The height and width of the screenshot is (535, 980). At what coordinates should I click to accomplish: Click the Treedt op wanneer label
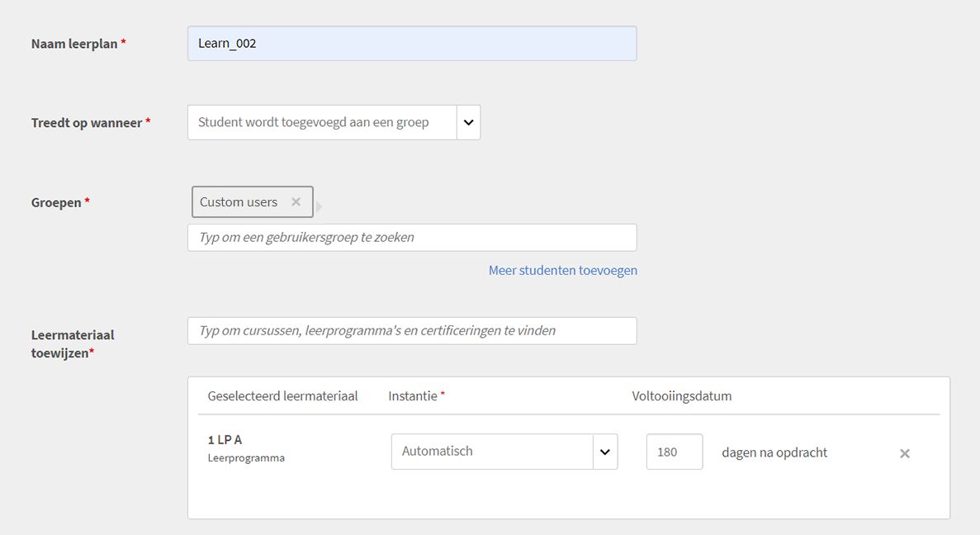click(87, 123)
